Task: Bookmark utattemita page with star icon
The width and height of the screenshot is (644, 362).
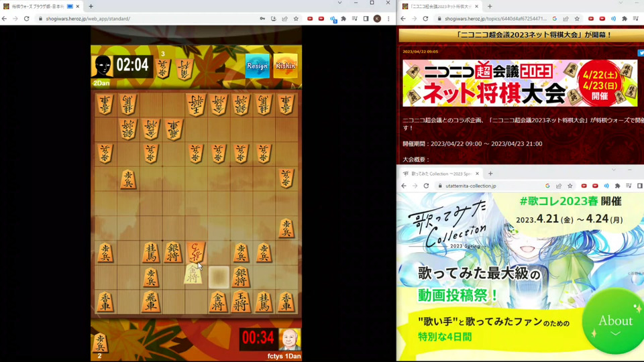Action: [x=570, y=186]
